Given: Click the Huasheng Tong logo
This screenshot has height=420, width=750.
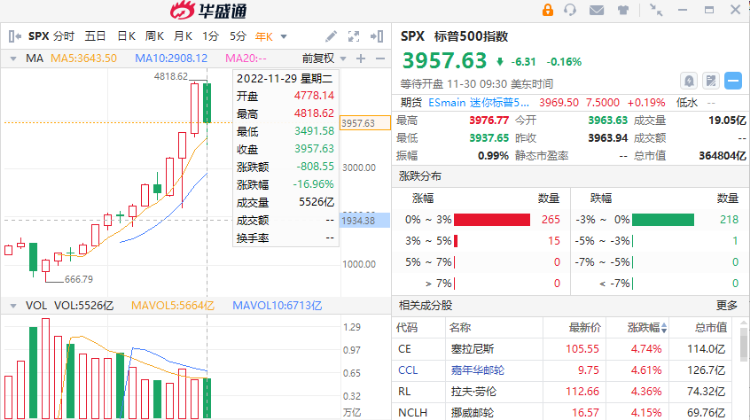Looking at the screenshot, I should (209, 11).
